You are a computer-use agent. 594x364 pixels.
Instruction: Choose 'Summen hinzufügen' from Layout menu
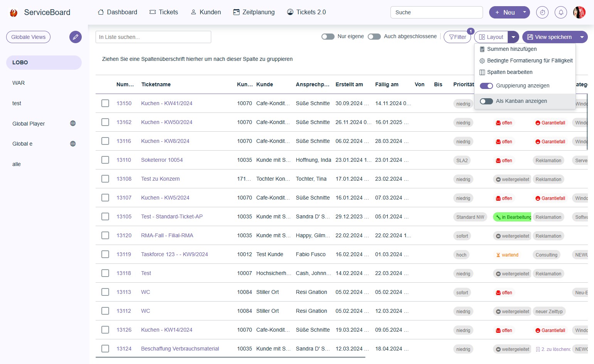point(512,49)
